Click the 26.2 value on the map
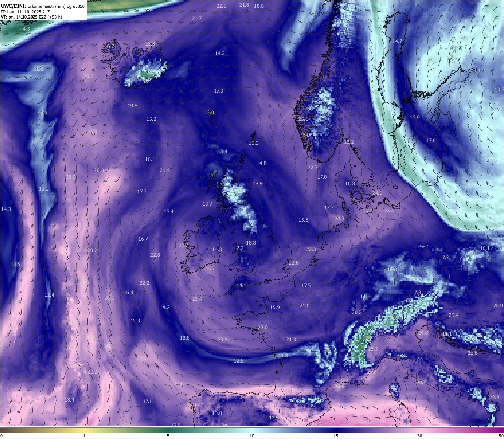The image size is (504, 439). [88, 76]
